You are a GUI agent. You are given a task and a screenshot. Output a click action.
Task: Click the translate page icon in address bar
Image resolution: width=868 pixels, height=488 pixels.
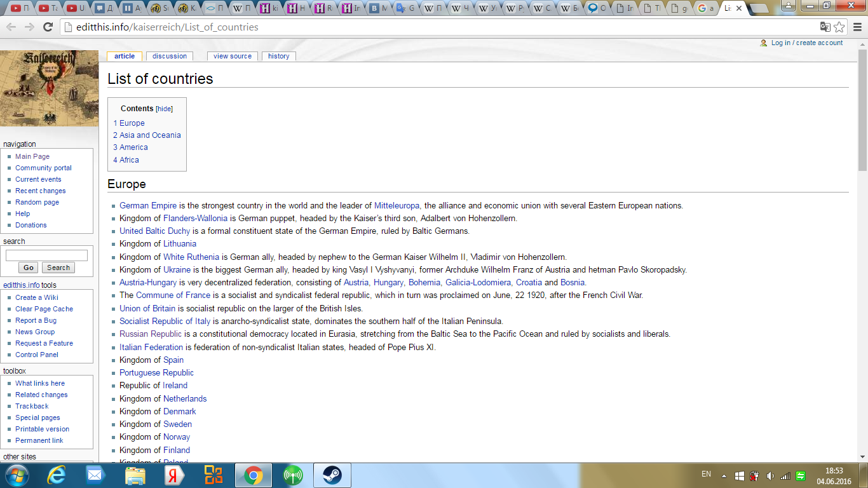coord(825,27)
